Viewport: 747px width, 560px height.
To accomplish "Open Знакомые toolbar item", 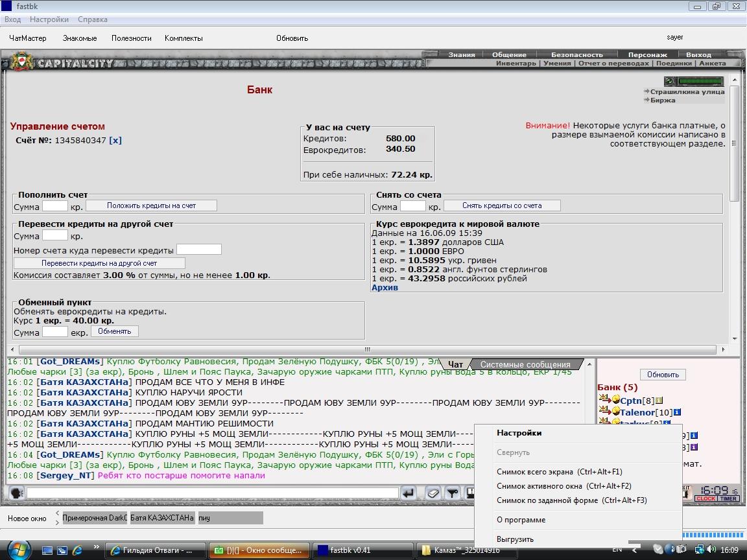I will pyautogui.click(x=80, y=38).
